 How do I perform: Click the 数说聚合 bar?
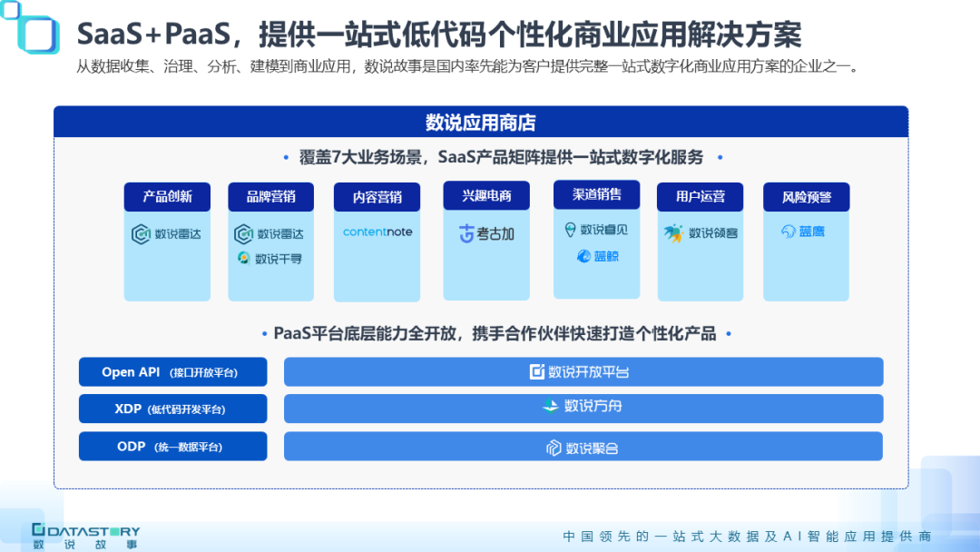point(583,447)
